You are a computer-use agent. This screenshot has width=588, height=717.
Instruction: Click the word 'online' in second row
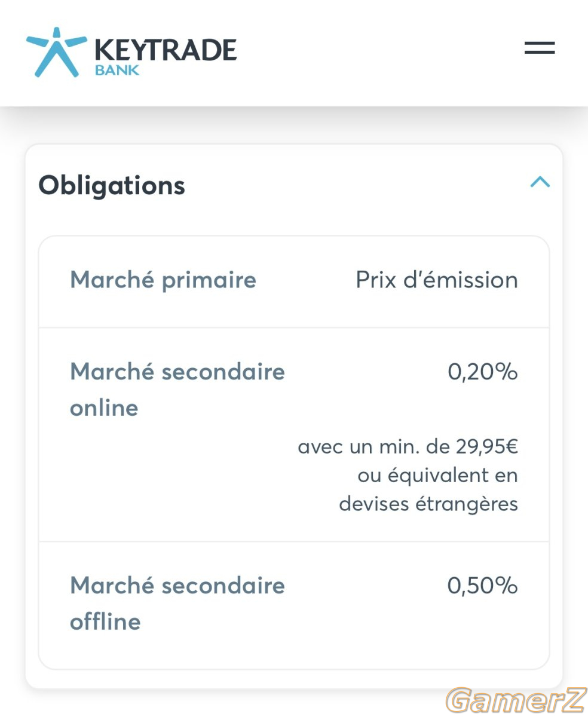point(104,408)
